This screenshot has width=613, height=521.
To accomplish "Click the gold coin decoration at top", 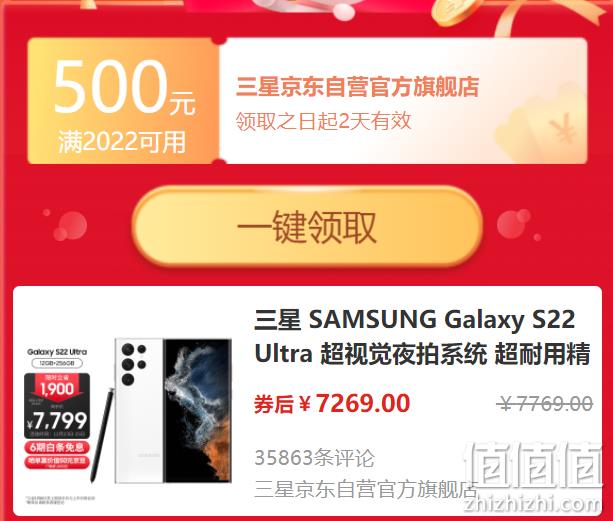I will pyautogui.click(x=453, y=12).
